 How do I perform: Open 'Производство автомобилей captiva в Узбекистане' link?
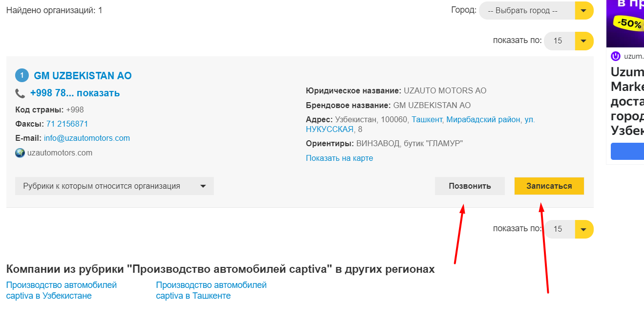(x=62, y=290)
